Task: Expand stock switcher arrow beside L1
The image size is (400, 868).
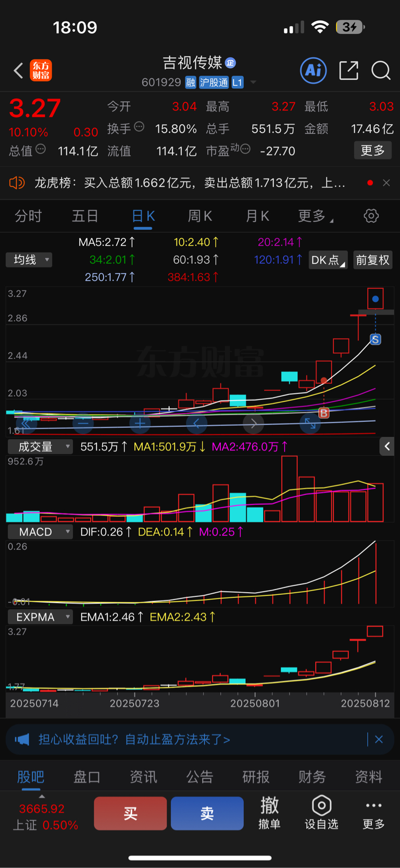Action: (253, 82)
